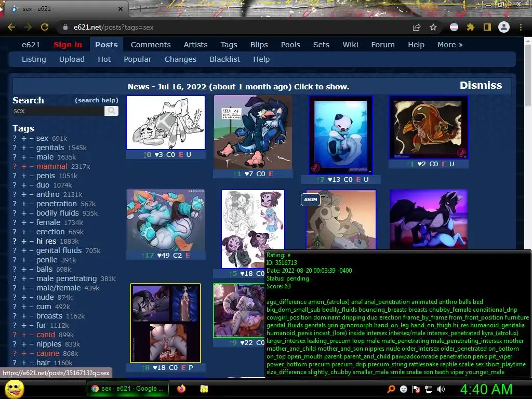This screenshot has width=532, height=399.
Task: Submit search with the magnifier button
Action: (x=111, y=111)
